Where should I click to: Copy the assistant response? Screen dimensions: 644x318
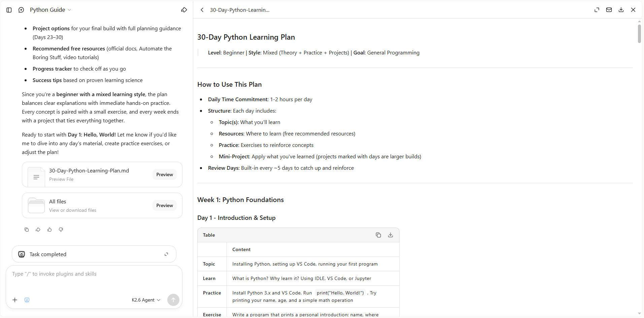point(27,230)
